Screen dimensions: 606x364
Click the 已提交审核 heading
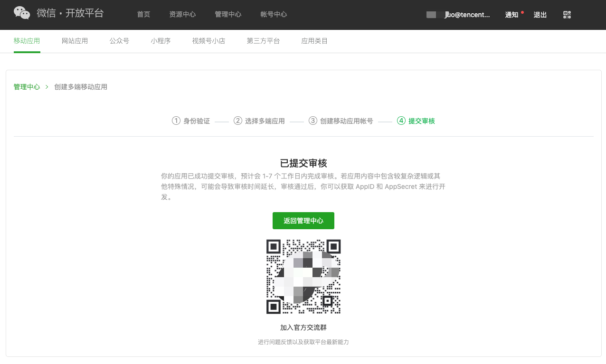point(303,163)
